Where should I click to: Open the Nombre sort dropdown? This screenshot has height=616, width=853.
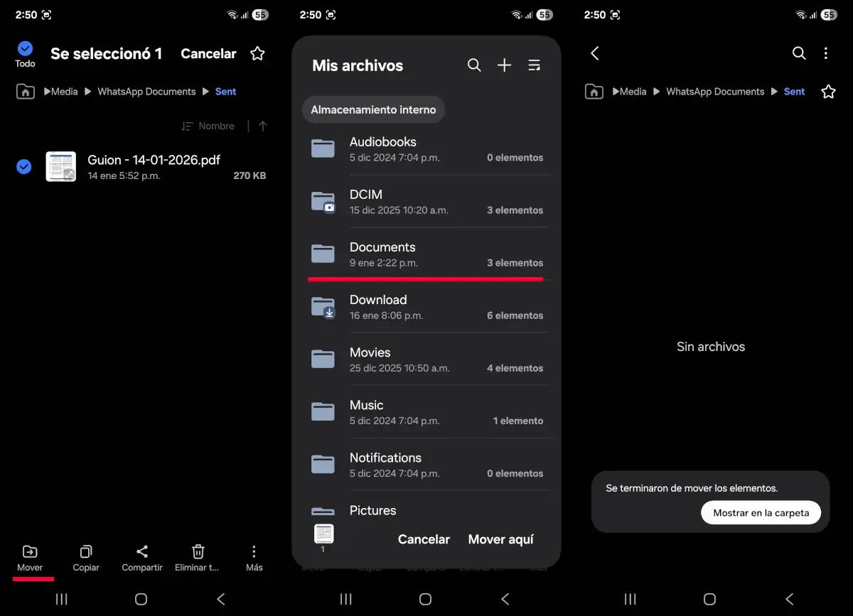208,126
